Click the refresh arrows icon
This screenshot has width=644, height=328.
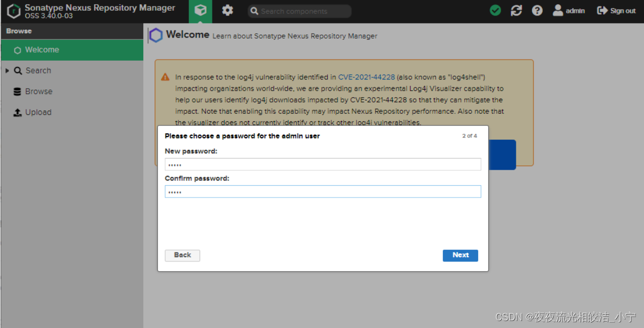(x=516, y=11)
